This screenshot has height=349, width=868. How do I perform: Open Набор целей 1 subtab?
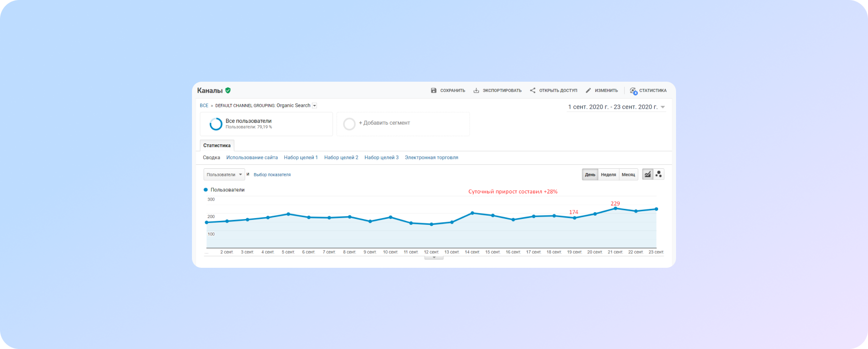pyautogui.click(x=301, y=158)
